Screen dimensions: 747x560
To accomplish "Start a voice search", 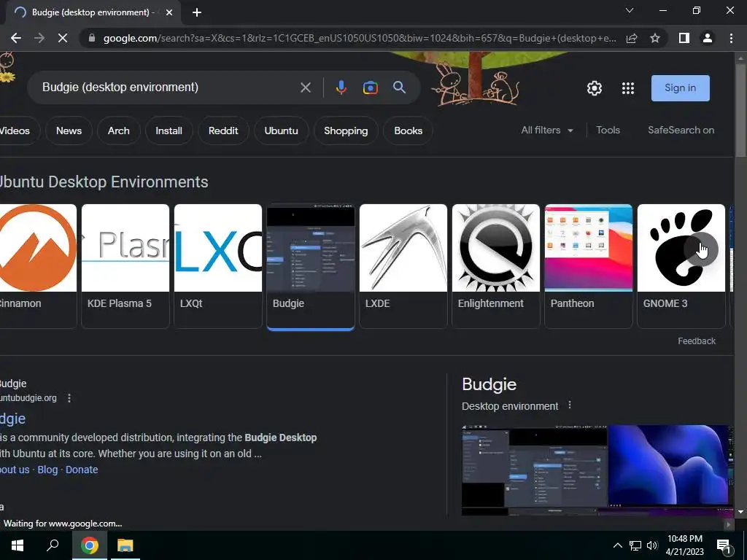I will (341, 87).
